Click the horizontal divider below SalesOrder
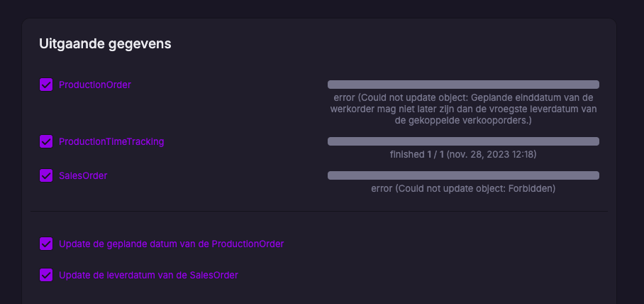This screenshot has height=304, width=644. point(318,211)
